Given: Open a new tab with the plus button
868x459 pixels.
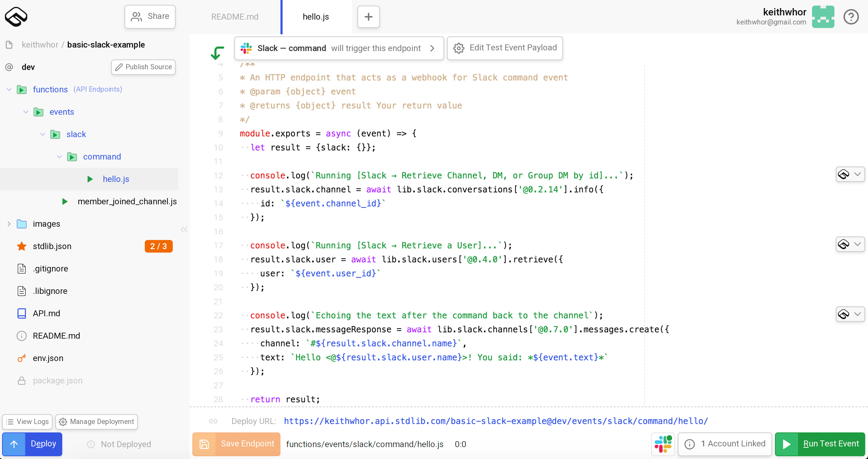Looking at the screenshot, I should pos(368,16).
